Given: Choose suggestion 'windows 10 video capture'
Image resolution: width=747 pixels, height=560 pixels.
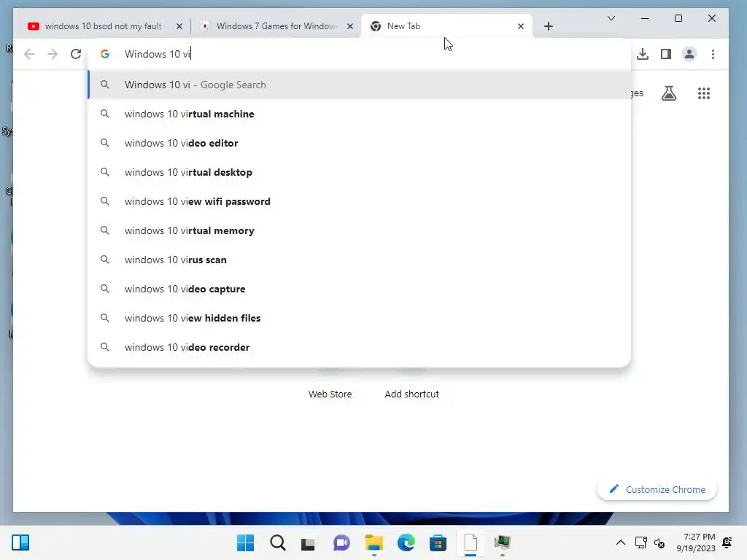Looking at the screenshot, I should tap(359, 289).
